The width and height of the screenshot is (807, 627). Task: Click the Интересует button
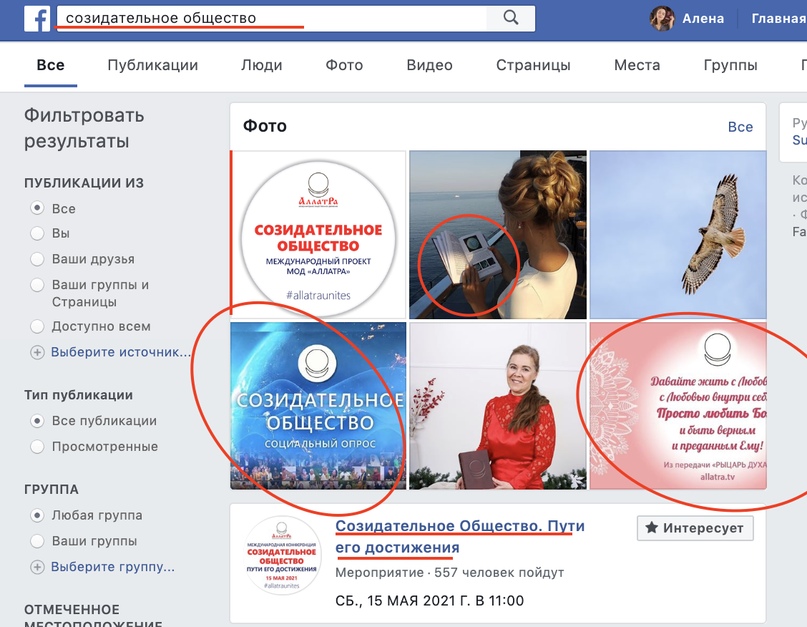point(695,528)
